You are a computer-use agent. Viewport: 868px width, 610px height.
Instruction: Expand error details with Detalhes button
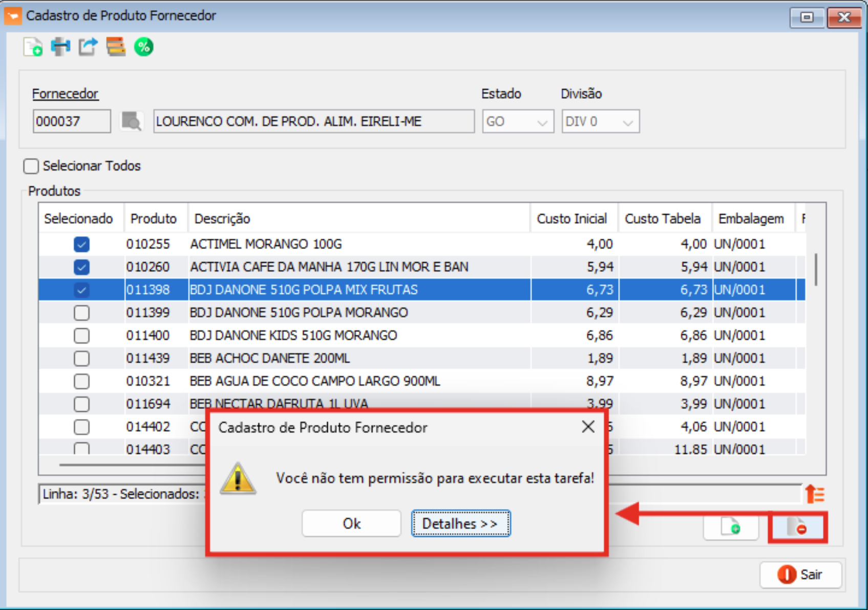tap(460, 523)
